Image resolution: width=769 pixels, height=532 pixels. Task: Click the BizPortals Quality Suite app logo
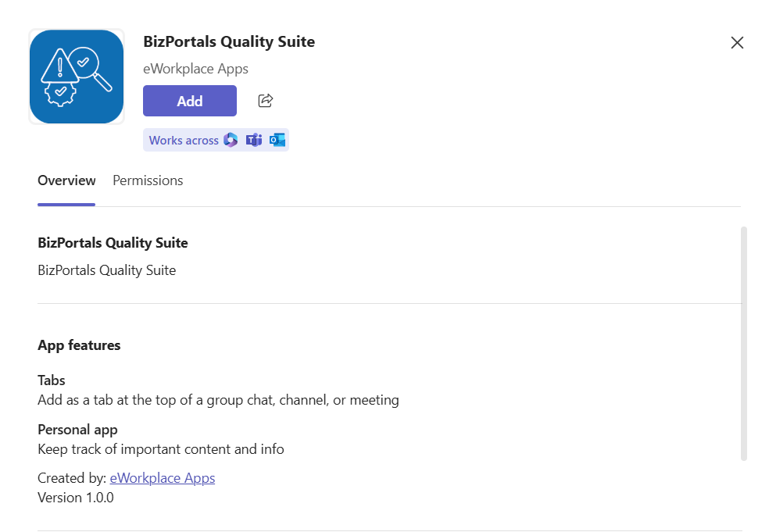pos(77,77)
